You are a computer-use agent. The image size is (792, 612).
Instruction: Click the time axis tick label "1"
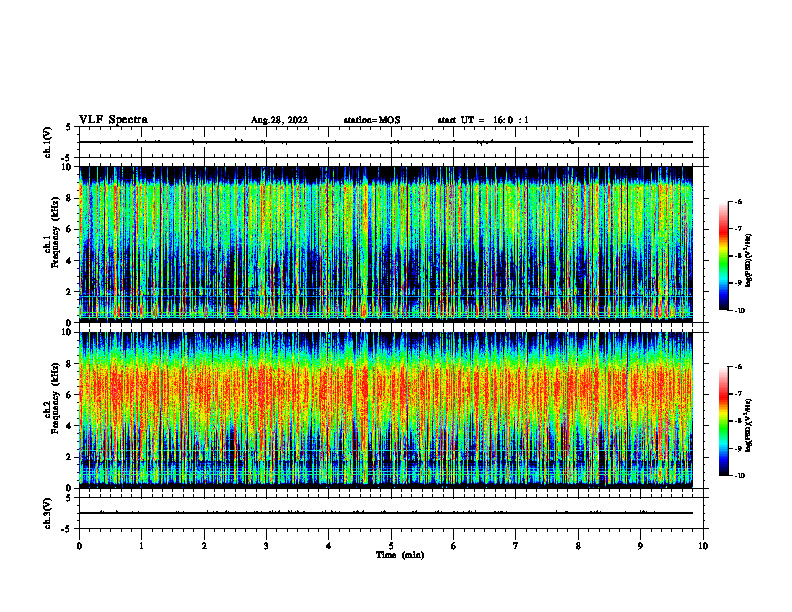(x=141, y=546)
